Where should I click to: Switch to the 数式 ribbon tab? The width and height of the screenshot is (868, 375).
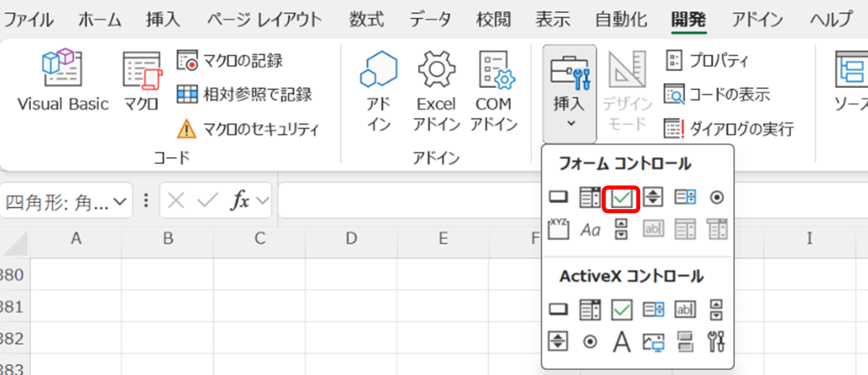click(367, 20)
